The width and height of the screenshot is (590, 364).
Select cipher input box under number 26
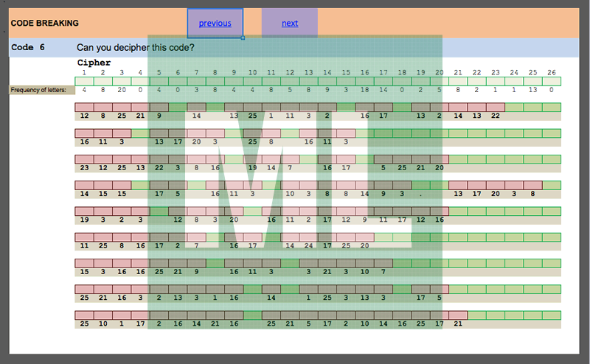pos(551,81)
